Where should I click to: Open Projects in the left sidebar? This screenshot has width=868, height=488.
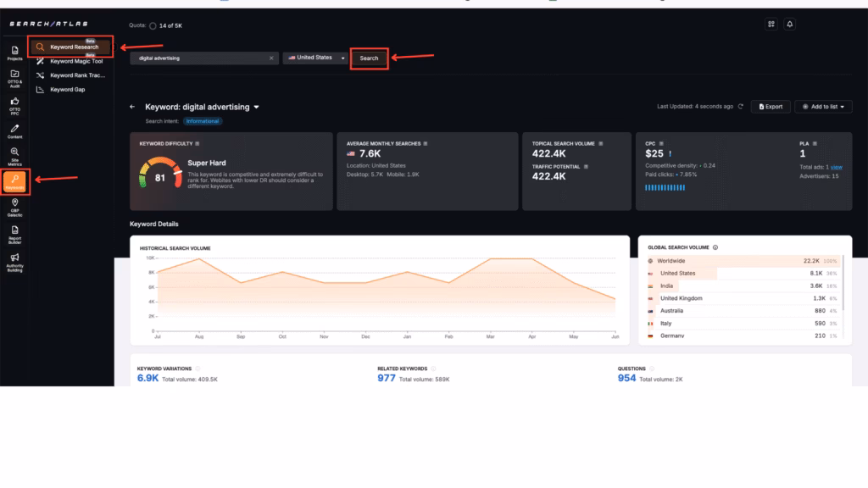15,53
